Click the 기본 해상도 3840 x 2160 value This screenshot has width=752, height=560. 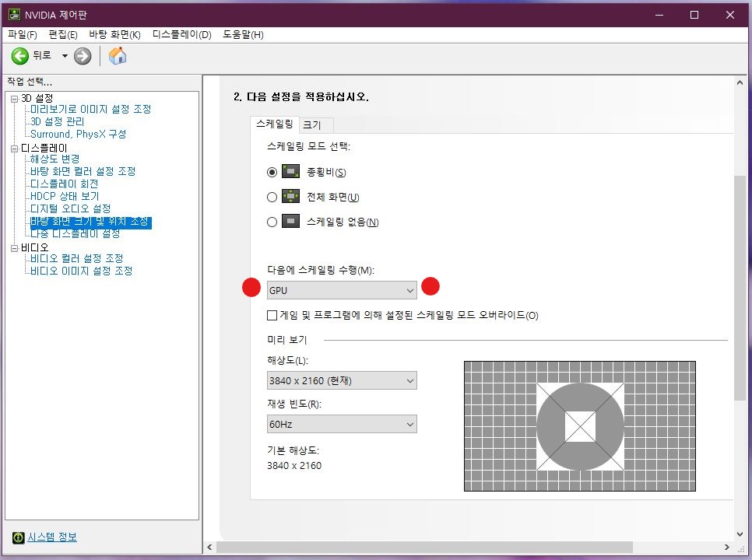coord(294,466)
